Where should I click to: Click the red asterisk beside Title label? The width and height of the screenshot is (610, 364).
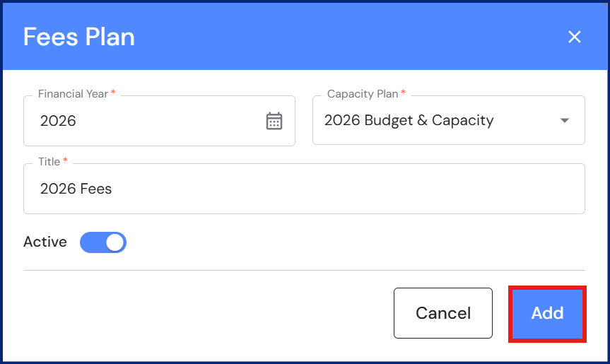pyautogui.click(x=66, y=161)
